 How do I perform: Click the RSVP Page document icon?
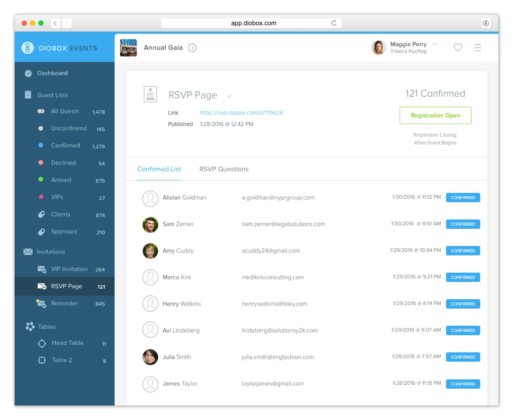(x=150, y=94)
